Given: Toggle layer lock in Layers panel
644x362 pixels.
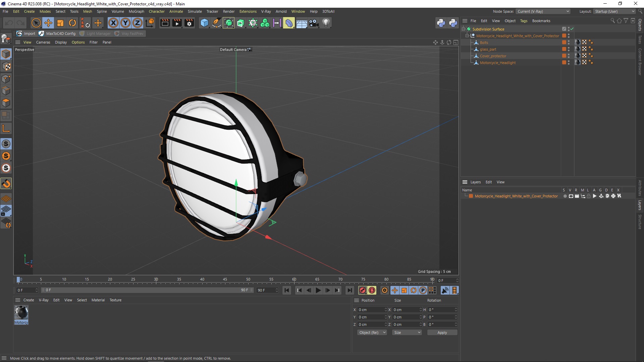Looking at the screenshot, I should (x=589, y=196).
